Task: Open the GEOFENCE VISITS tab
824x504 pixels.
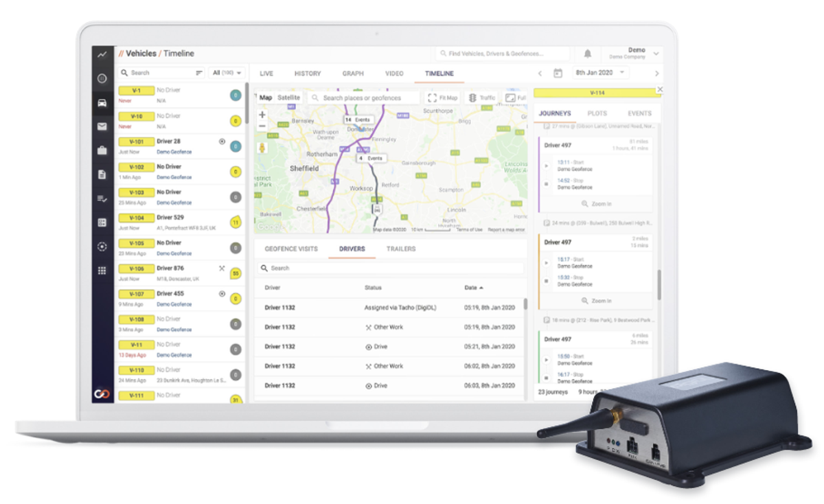Action: click(291, 249)
